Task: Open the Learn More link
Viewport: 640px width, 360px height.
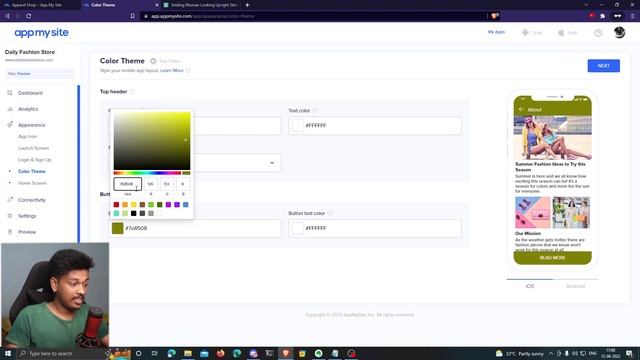Action: 172,71
